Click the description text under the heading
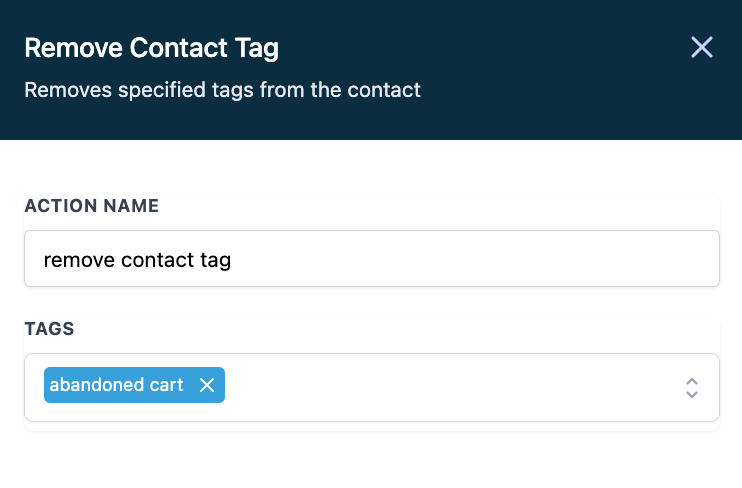This screenshot has width=742, height=488. (222, 90)
